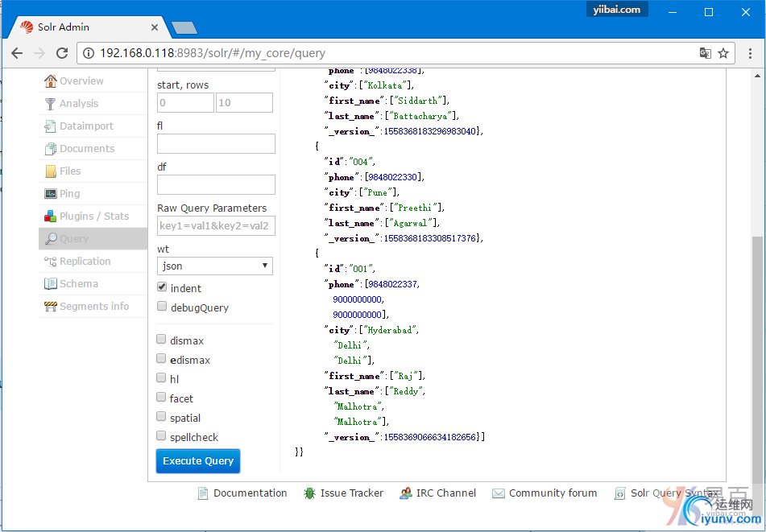Click the Solr logo on the tab
This screenshot has height=532, width=766.
(x=27, y=27)
